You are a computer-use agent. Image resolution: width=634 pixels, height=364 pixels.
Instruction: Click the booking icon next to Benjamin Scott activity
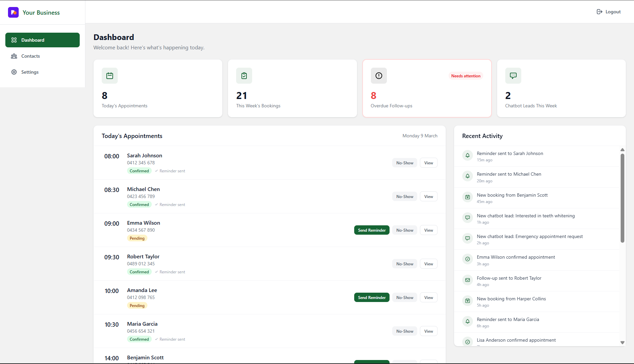467,197
